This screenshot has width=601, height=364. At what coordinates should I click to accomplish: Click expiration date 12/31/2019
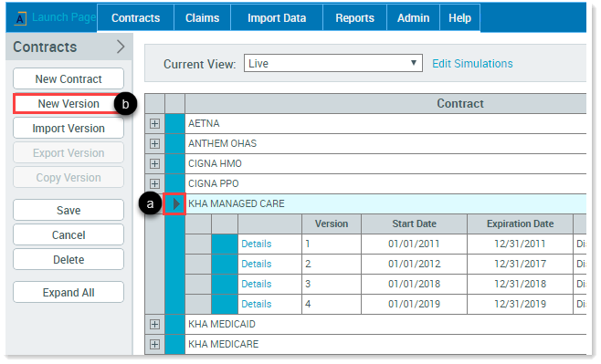(520, 304)
